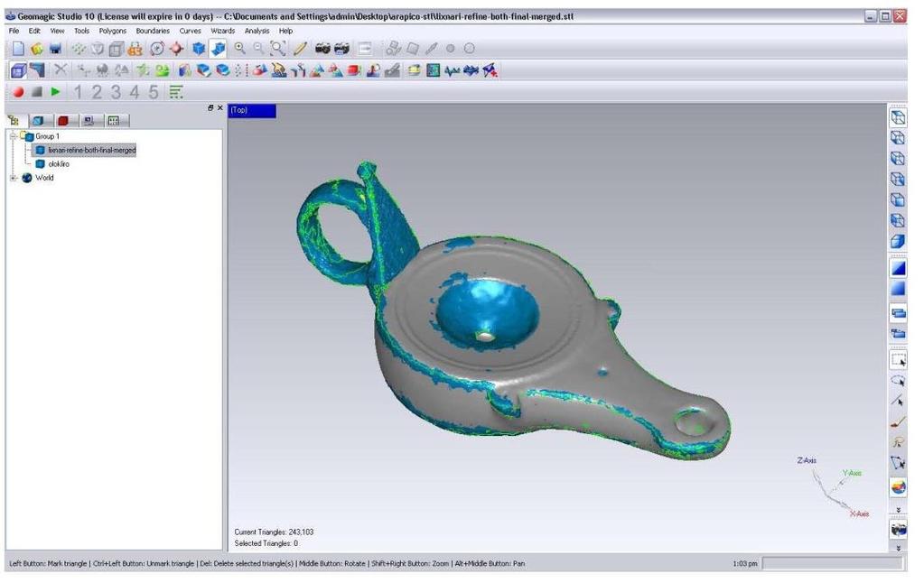Open the View menu
The width and height of the screenshot is (924, 583).
click(57, 31)
